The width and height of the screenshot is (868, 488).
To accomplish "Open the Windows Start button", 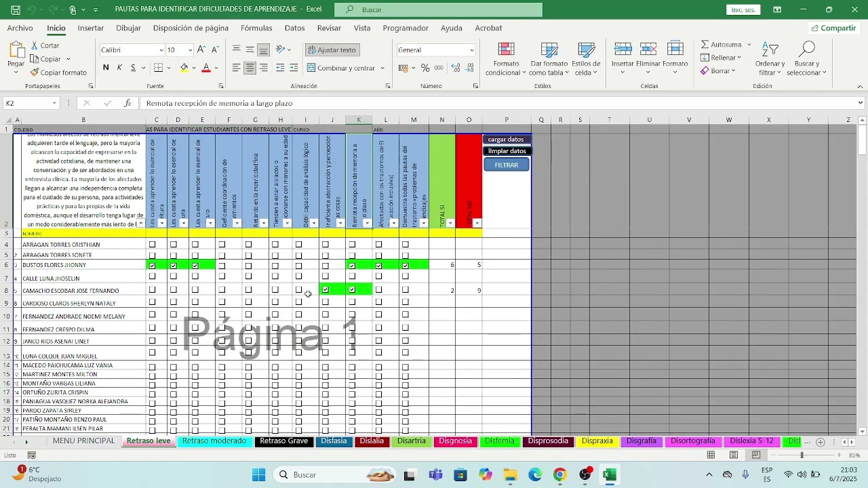I will pos(258,475).
